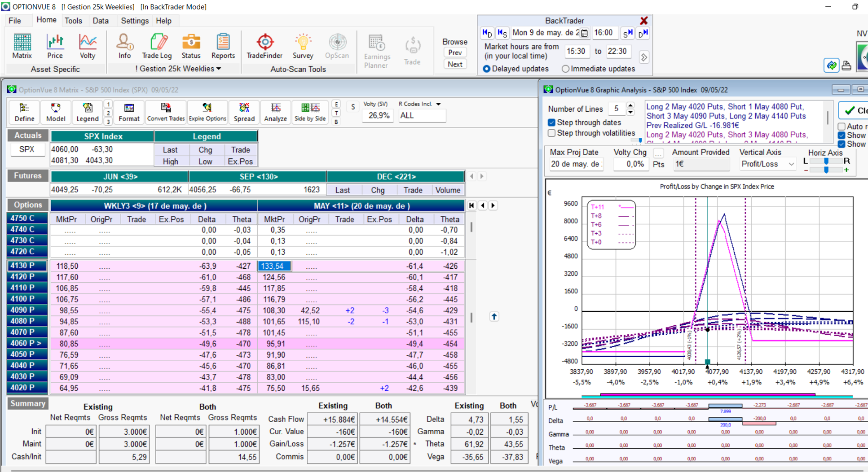Click the Define icon in Matrix toolbar

[x=24, y=112]
